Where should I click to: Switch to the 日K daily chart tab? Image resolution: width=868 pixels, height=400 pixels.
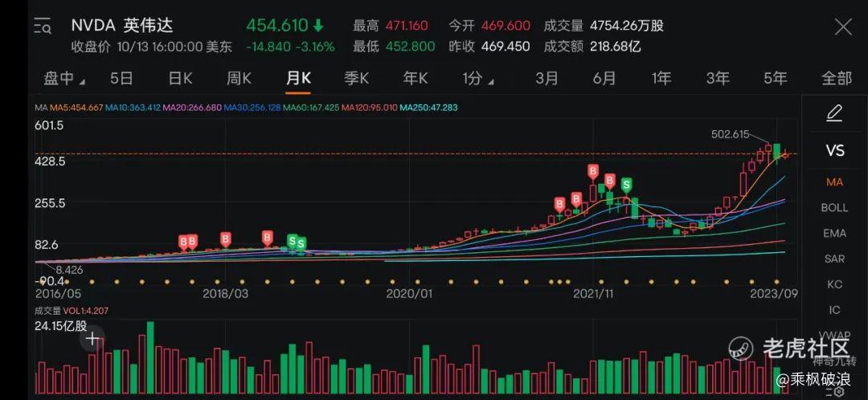click(181, 79)
